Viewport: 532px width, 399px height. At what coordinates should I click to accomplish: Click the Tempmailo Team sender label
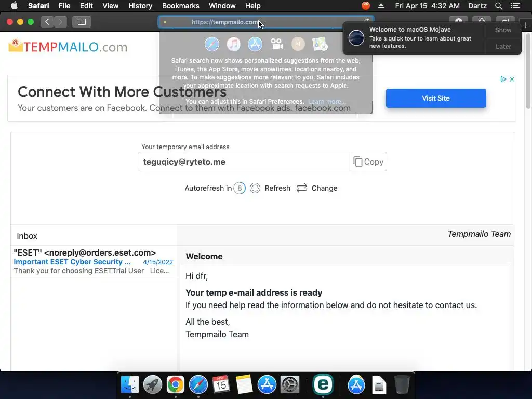479,234
